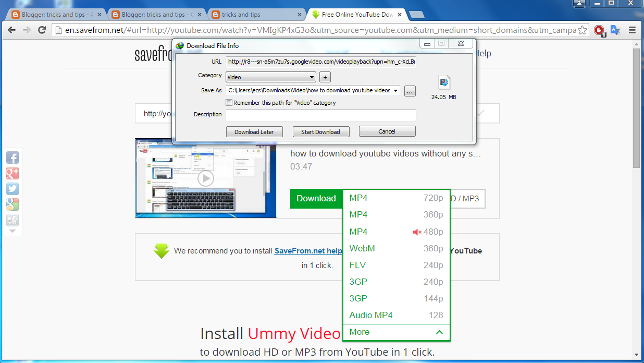The width and height of the screenshot is (644, 363).
Task: Open a new Chrome tab
Action: click(416, 15)
